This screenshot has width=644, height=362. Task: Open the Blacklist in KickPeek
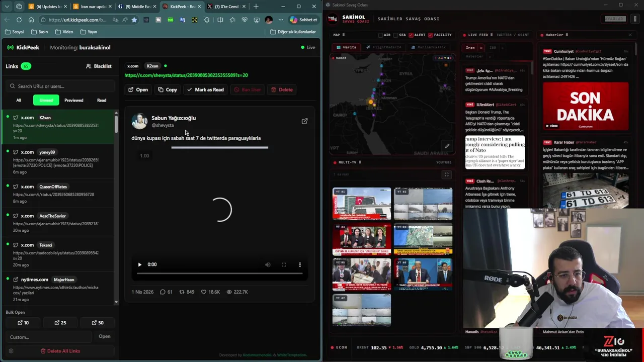click(x=99, y=66)
